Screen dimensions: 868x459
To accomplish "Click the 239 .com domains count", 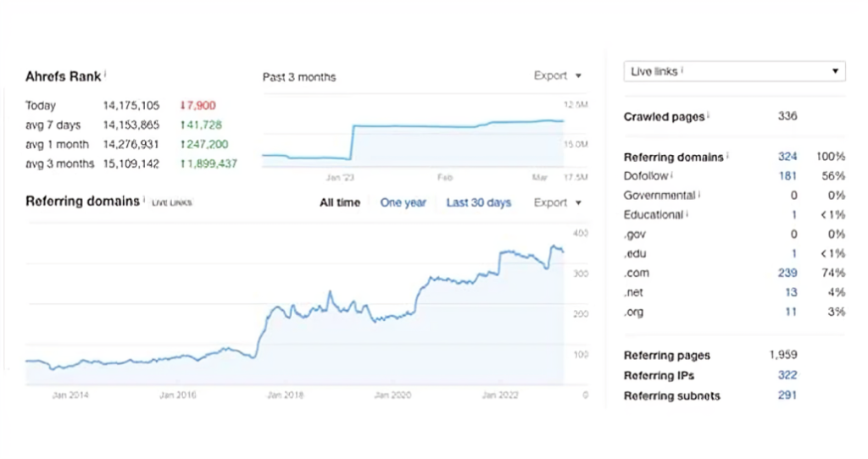I will [787, 273].
